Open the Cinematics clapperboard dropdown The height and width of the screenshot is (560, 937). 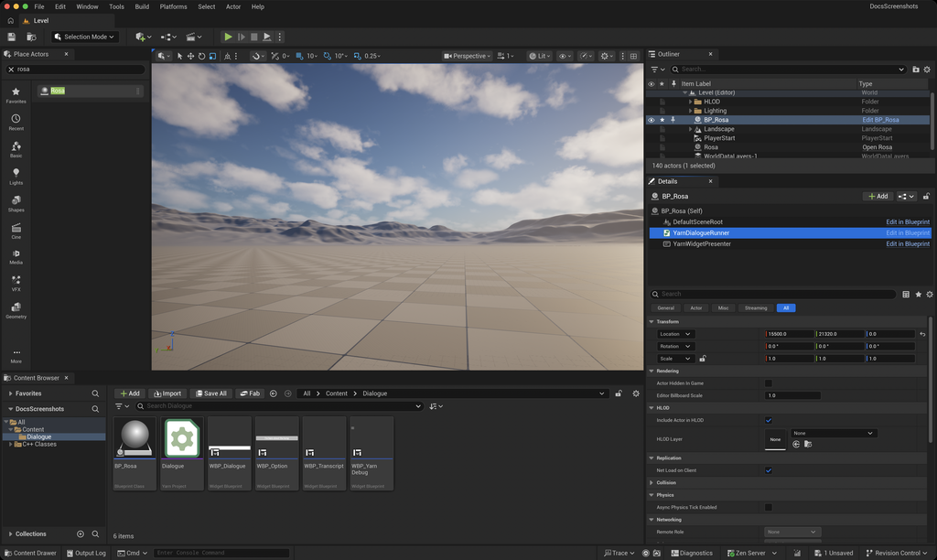pyautogui.click(x=194, y=37)
